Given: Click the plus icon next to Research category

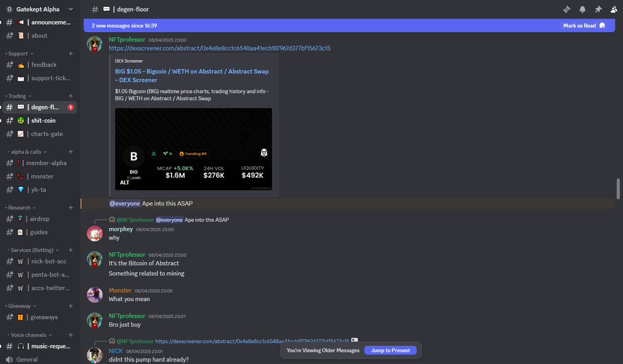Looking at the screenshot, I should click(x=71, y=208).
